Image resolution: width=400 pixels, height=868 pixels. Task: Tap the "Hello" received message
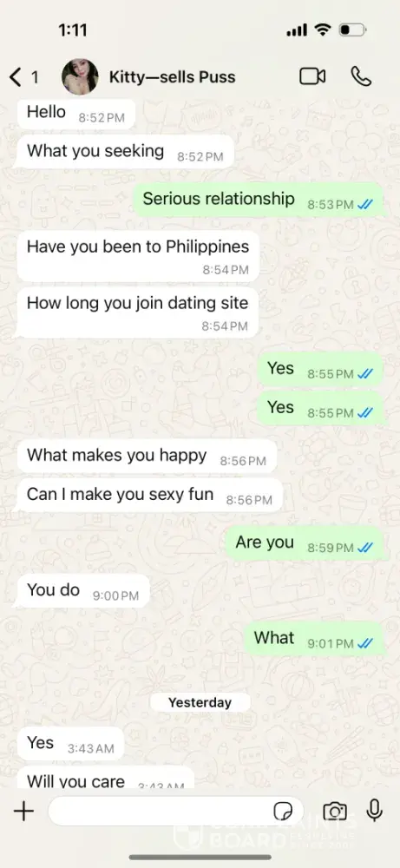tap(76, 114)
